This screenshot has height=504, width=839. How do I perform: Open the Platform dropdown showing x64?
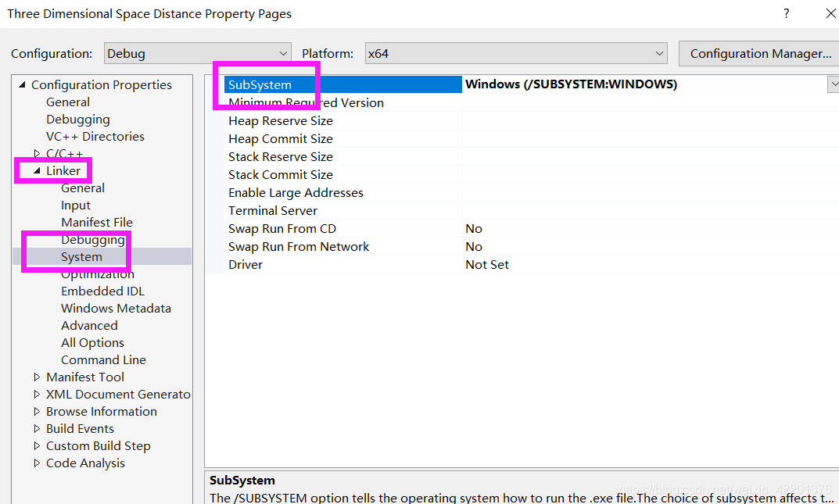pos(658,53)
